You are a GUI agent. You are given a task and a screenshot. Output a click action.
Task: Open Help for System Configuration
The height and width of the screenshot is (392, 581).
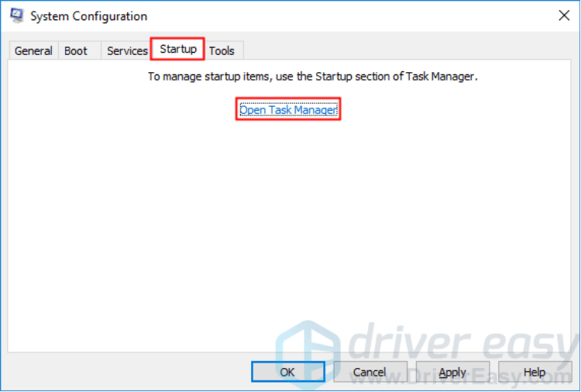pos(535,372)
